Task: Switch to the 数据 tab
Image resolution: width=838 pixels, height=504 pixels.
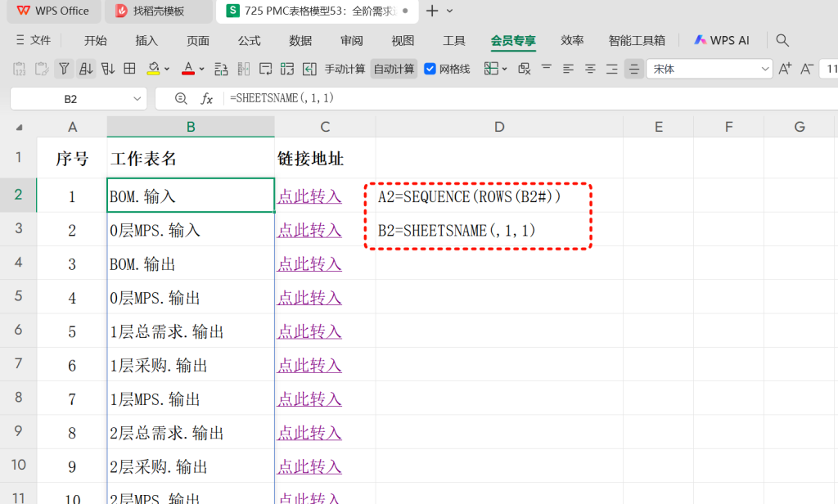Action: click(300, 41)
